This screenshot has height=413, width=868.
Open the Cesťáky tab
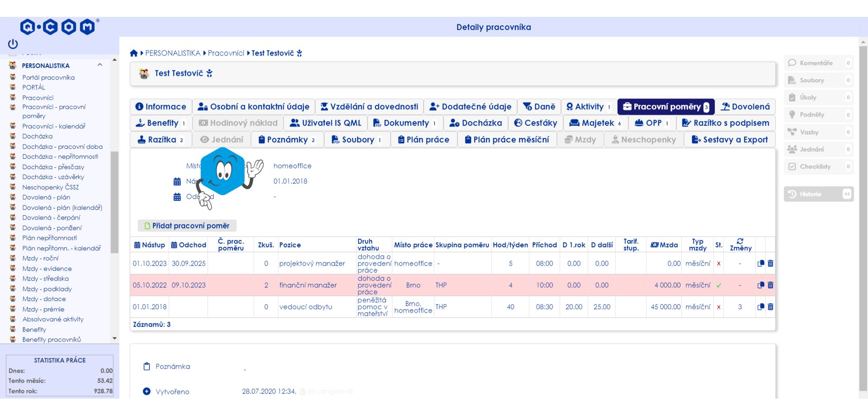[x=536, y=123]
